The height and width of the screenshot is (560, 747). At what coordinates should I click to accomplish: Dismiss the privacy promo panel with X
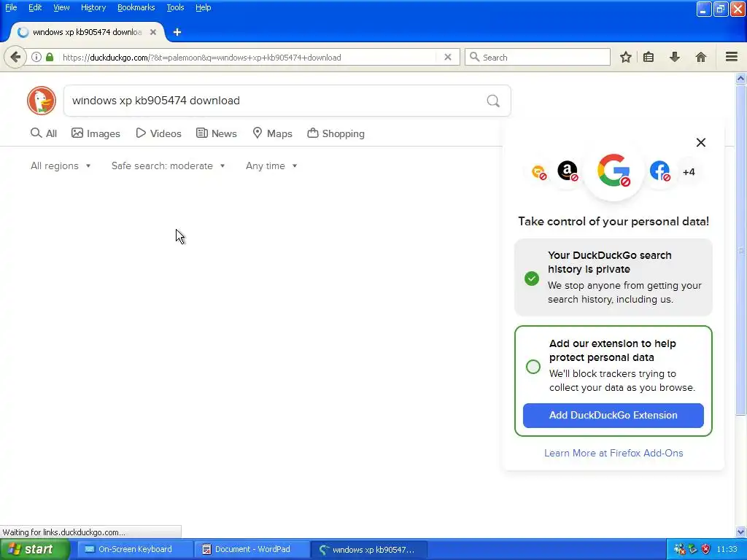[x=701, y=142]
